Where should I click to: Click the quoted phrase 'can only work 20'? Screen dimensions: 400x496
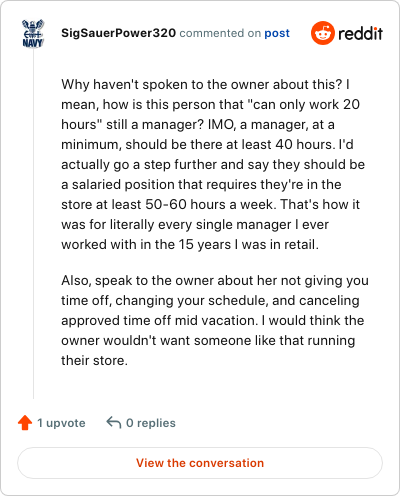(x=303, y=105)
